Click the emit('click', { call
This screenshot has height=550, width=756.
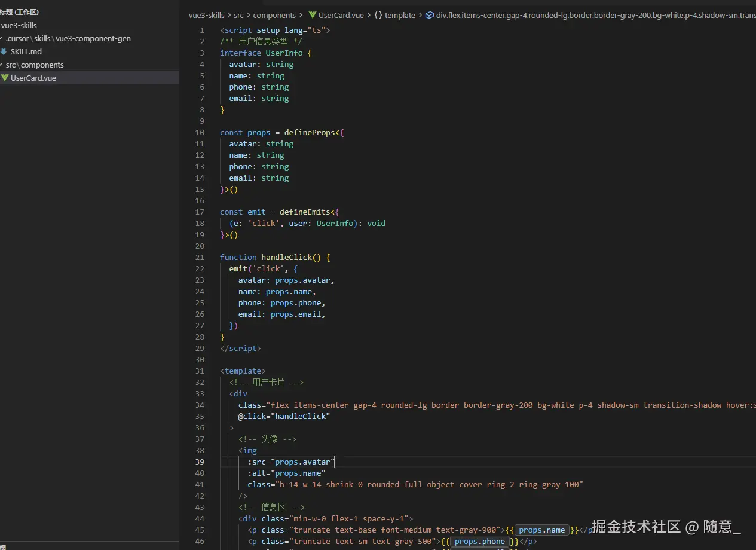tap(264, 268)
